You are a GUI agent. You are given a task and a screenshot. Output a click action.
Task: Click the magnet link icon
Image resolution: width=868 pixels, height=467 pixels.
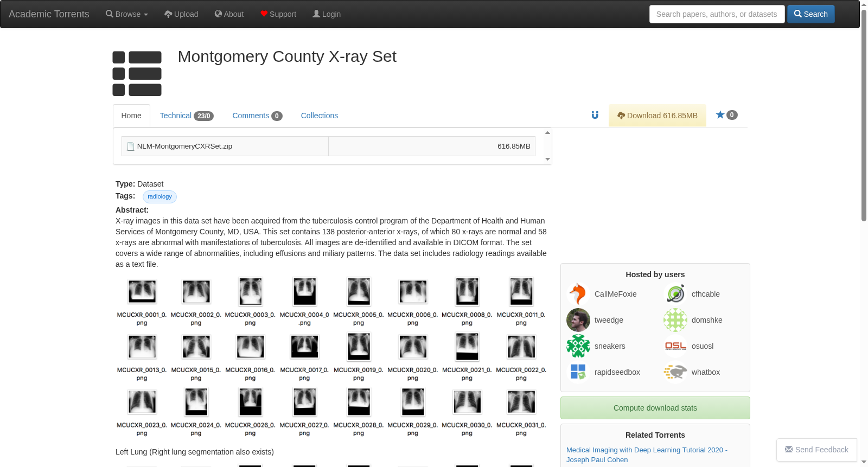point(595,115)
